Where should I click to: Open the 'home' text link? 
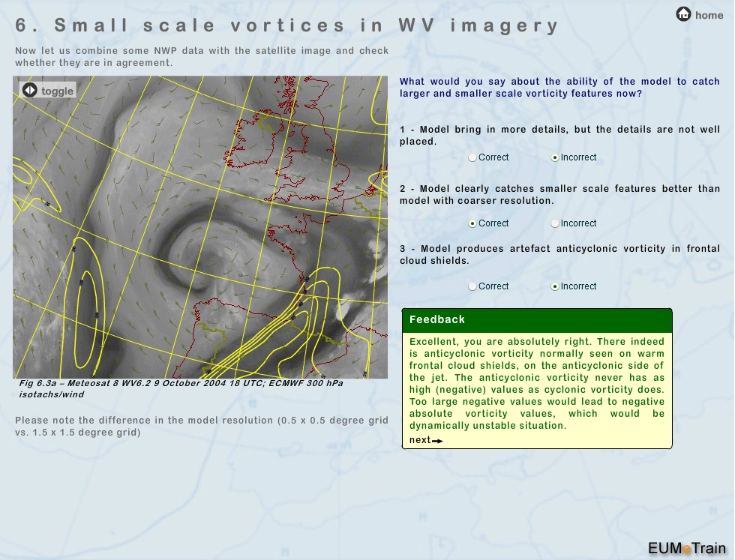[x=709, y=15]
